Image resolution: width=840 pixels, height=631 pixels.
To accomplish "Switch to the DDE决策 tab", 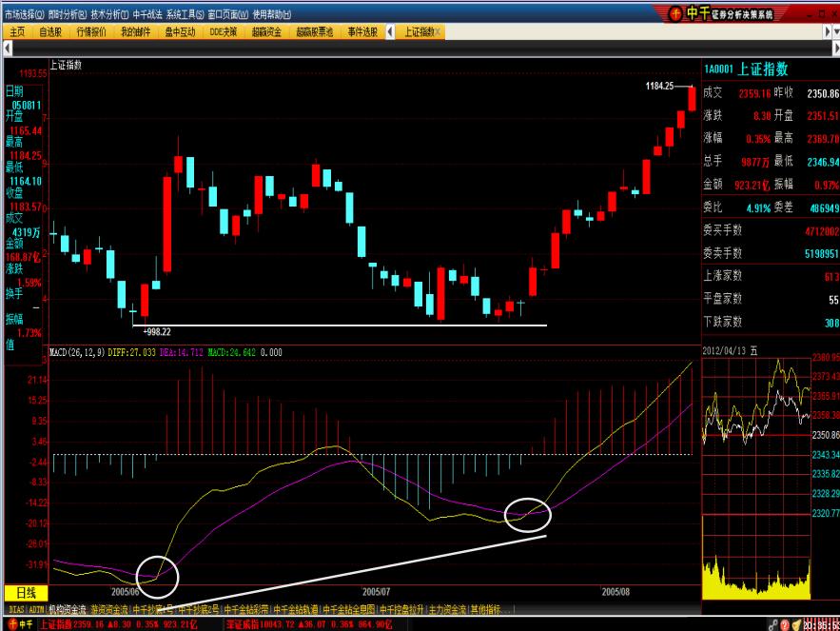I will (x=223, y=31).
